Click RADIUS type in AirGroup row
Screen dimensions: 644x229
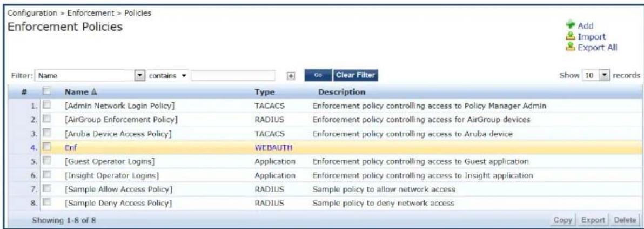[x=269, y=120]
